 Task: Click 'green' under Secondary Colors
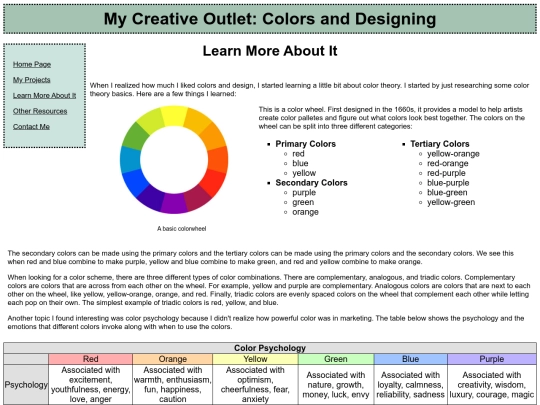[x=303, y=202]
